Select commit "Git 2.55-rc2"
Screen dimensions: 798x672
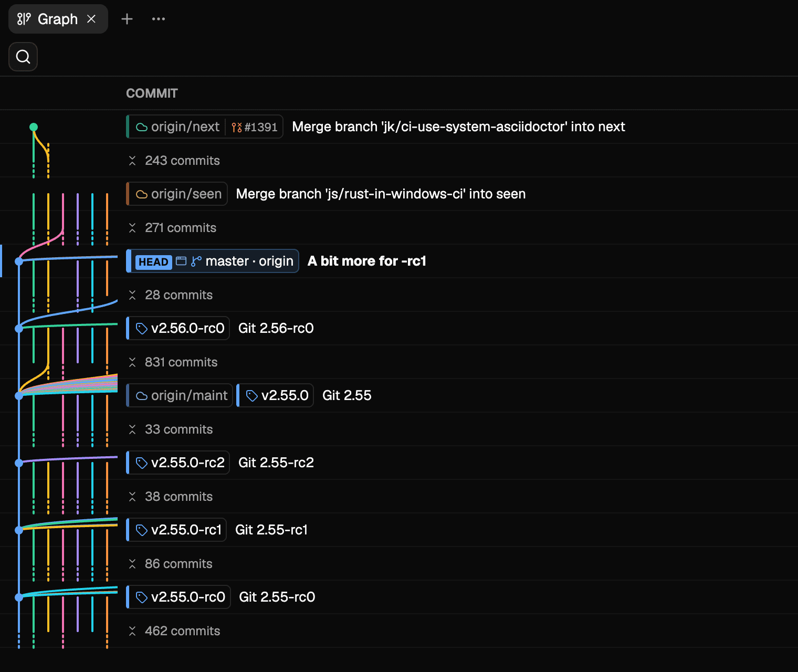tap(276, 463)
